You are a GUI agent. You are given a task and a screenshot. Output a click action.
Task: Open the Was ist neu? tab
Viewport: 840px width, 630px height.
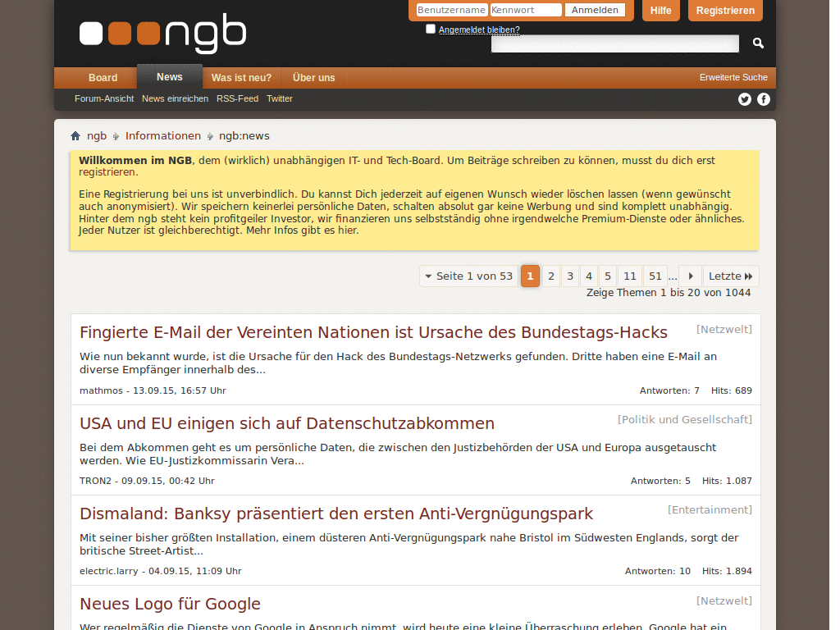(x=241, y=77)
